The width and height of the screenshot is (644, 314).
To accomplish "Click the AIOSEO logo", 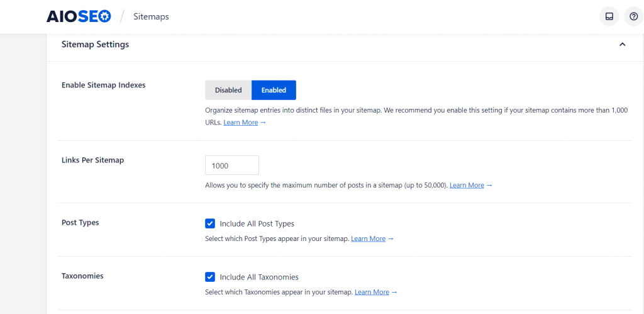I will coord(79,16).
